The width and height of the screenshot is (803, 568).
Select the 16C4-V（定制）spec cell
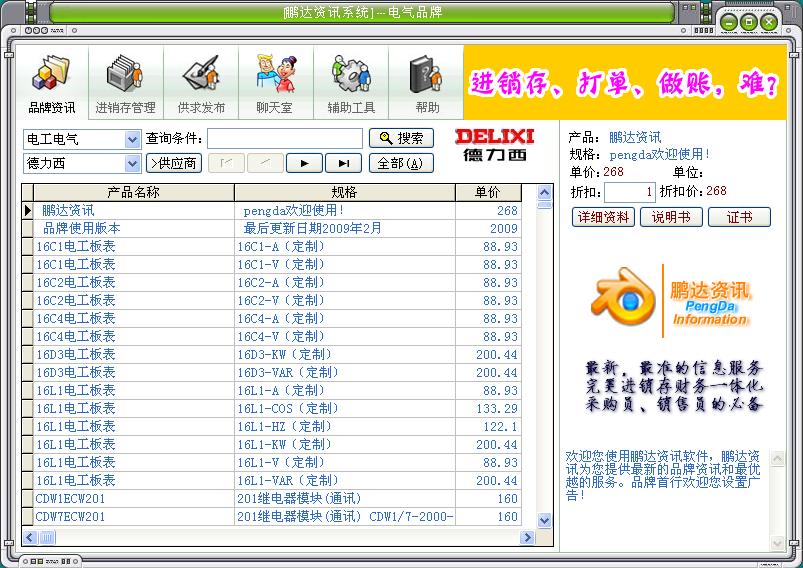tap(345, 336)
